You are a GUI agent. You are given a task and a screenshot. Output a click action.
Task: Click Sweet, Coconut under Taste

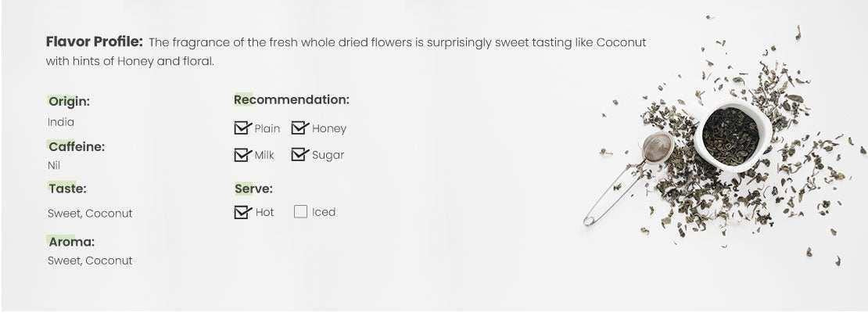[90, 214]
